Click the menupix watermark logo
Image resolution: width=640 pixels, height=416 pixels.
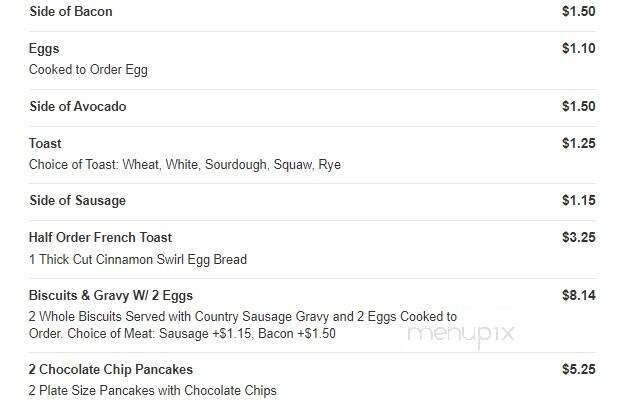pos(461,335)
